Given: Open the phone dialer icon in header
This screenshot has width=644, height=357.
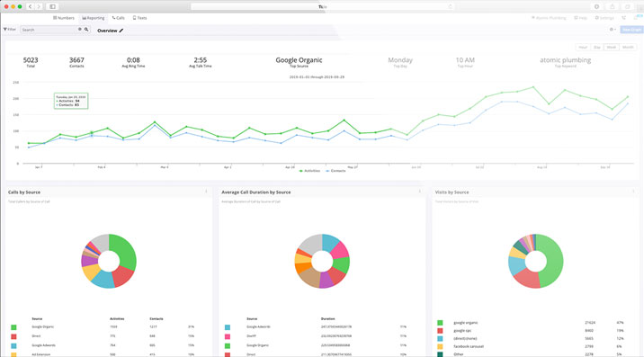Looking at the screenshot, I should click(x=623, y=18).
